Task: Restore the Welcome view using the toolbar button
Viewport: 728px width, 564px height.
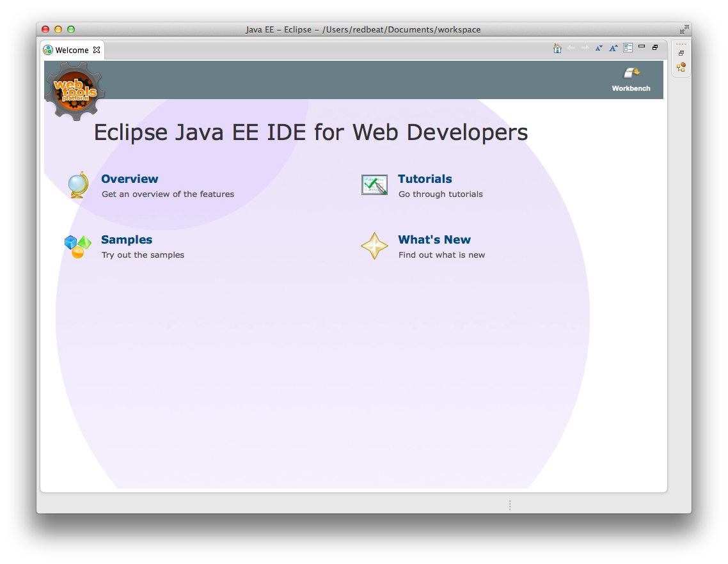Action: pyautogui.click(x=655, y=47)
